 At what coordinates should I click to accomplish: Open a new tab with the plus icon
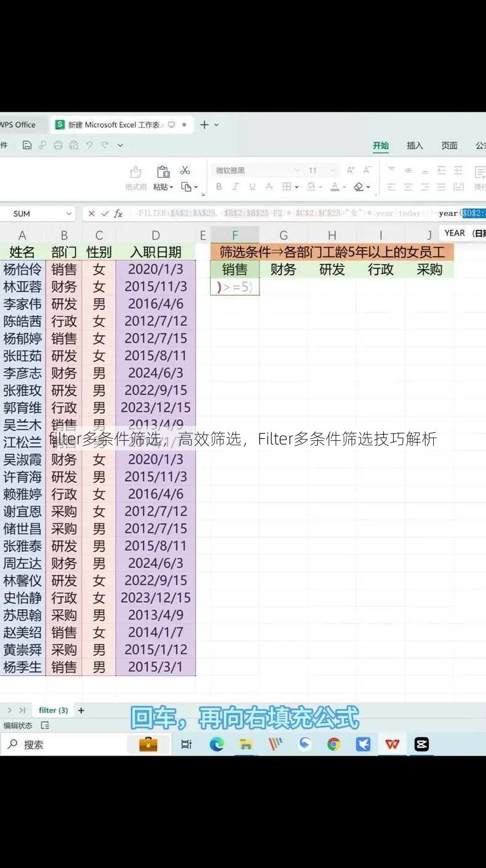click(x=204, y=125)
